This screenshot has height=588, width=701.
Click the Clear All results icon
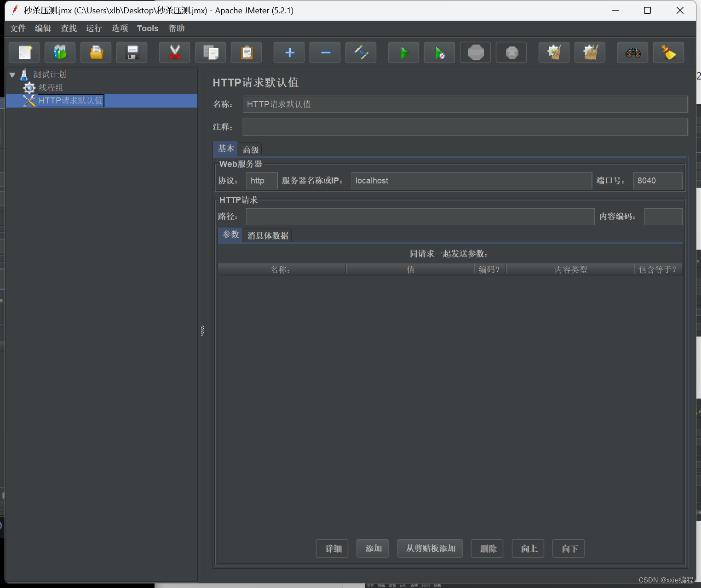(590, 52)
